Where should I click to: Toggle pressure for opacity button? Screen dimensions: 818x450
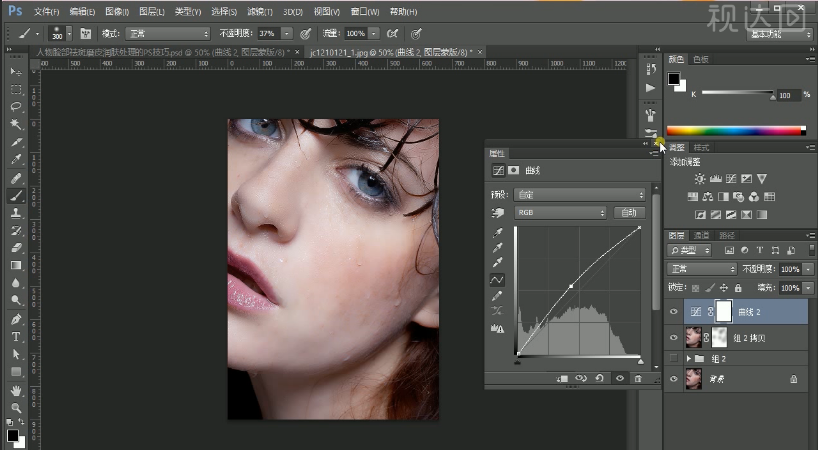tap(306, 34)
